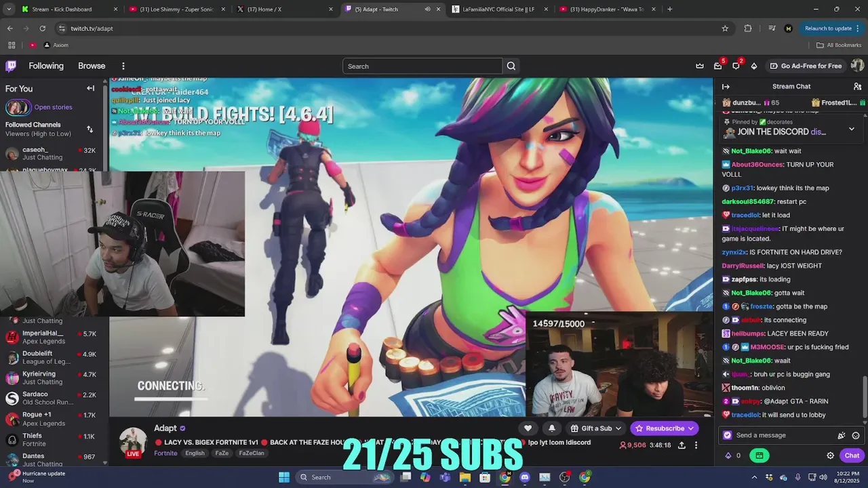Open the chat community users list
Image resolution: width=868 pixels, height=488 pixels.
(x=857, y=87)
